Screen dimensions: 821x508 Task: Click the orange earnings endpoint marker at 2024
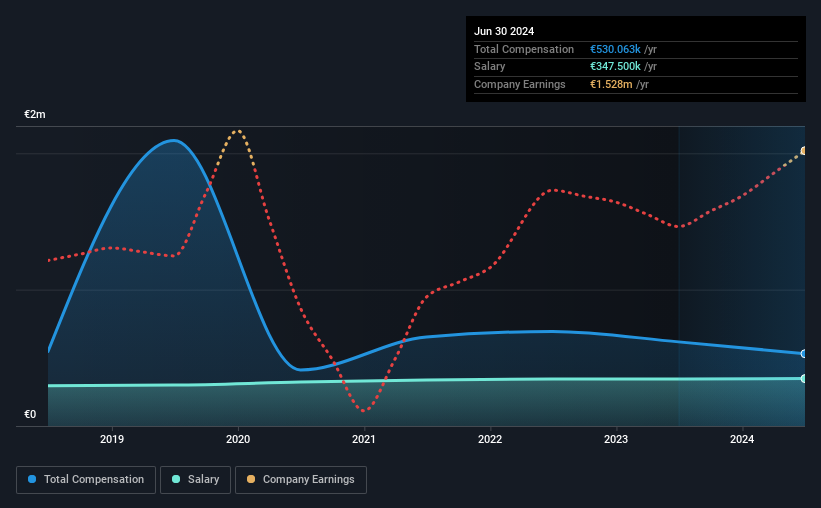click(803, 151)
